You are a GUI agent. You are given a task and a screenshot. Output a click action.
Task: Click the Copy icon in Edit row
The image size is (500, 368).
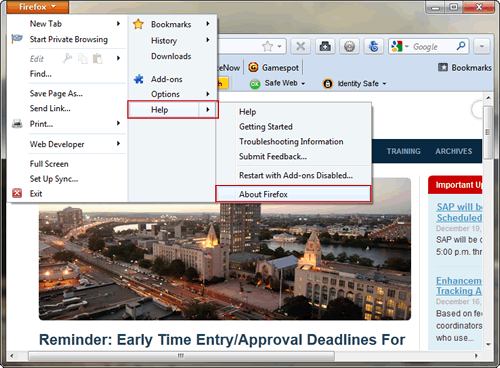[82, 59]
